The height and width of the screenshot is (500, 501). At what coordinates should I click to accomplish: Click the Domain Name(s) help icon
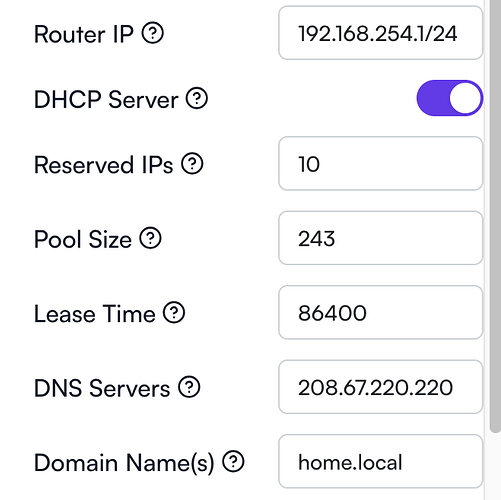233,462
